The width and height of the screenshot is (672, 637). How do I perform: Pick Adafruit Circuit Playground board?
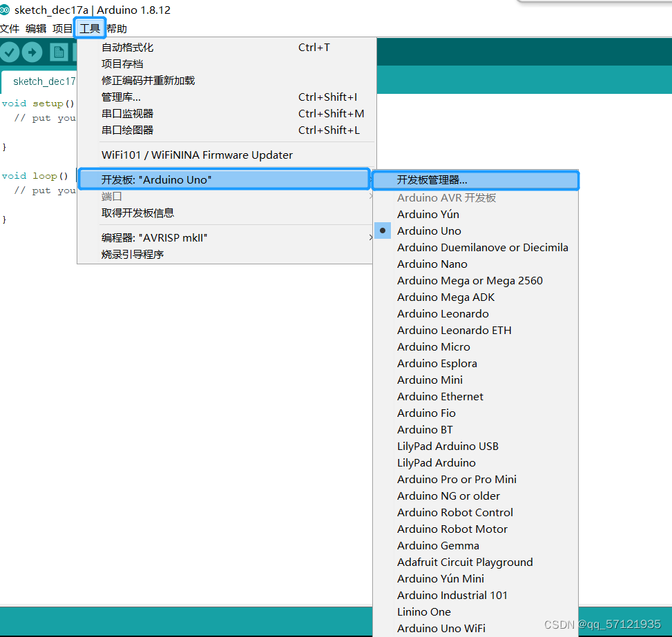pyautogui.click(x=476, y=562)
